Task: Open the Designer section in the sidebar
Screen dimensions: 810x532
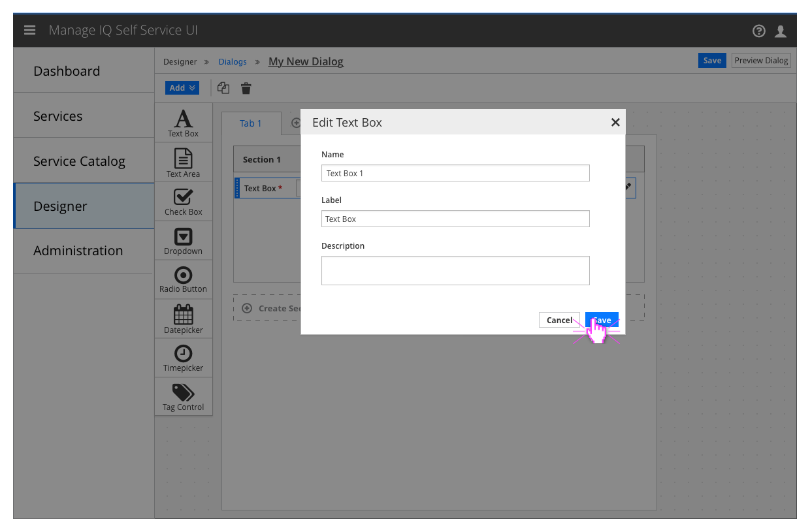Action: [60, 206]
